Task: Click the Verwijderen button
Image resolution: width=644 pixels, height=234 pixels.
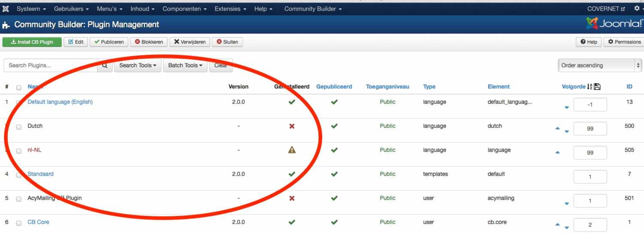Action: point(190,42)
